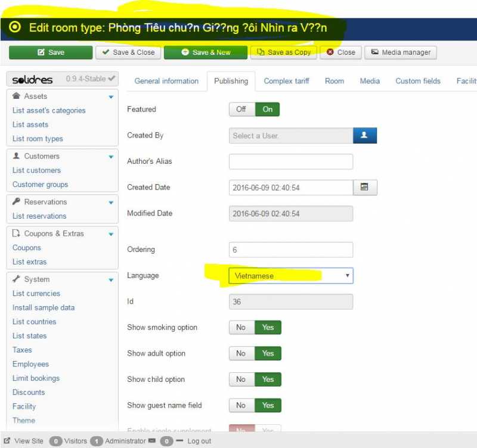Click the green Save button

click(x=51, y=52)
